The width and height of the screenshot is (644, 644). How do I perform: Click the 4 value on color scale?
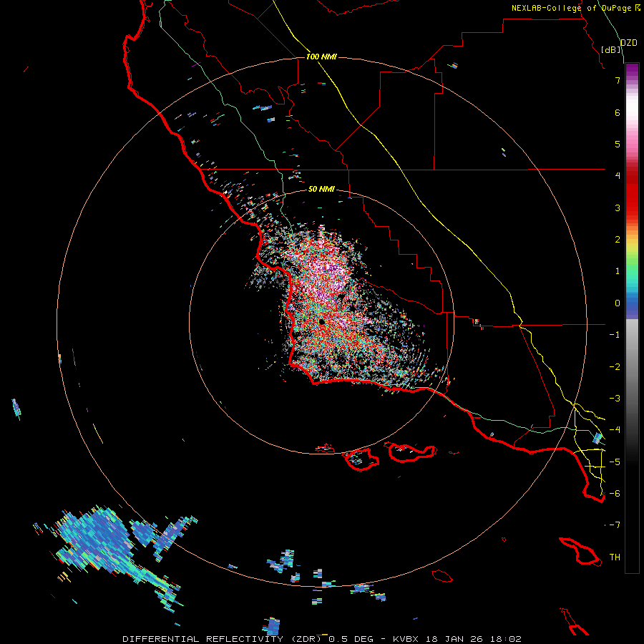tap(618, 176)
